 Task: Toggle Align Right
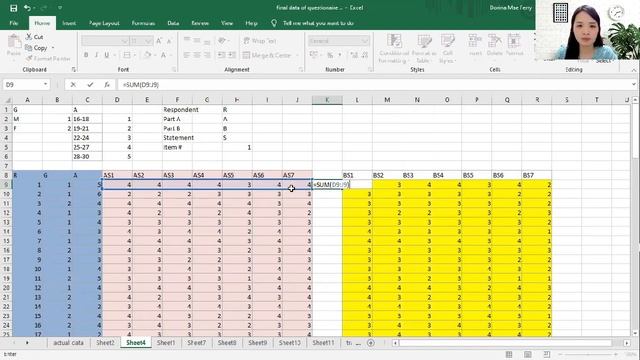point(207,55)
